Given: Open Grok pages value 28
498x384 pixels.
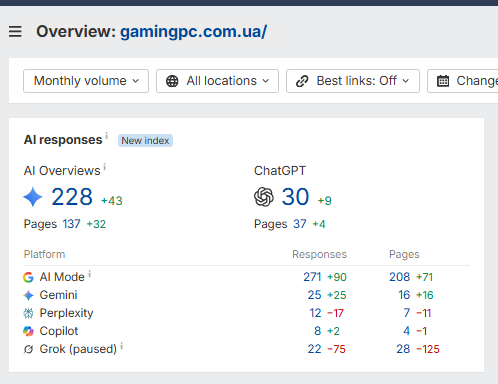Looking at the screenshot, I should [x=403, y=349].
